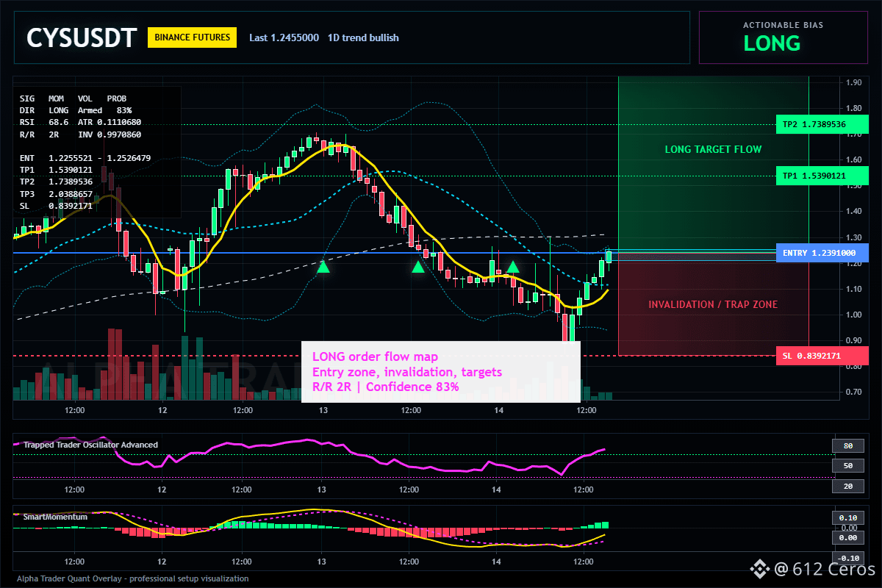Select the ENTRY 1.2391000 blue price tag

[822, 253]
